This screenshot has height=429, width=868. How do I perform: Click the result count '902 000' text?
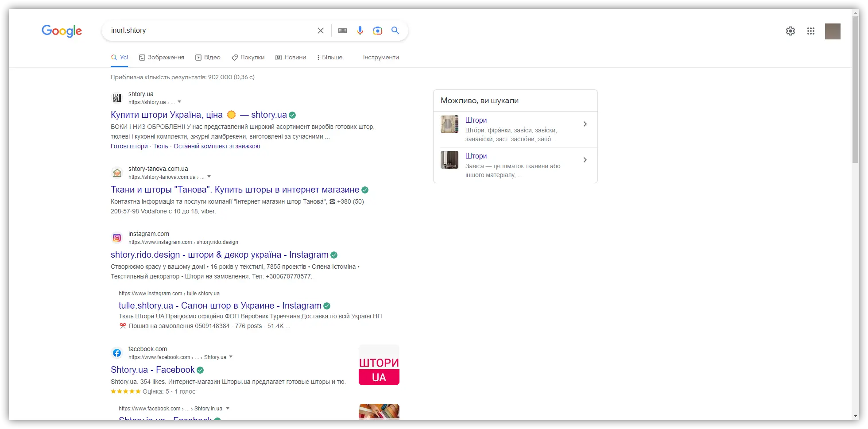click(220, 77)
